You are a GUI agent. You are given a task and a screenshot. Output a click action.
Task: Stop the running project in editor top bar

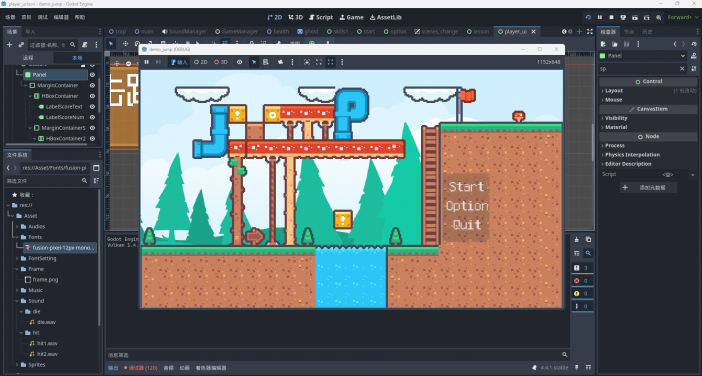point(612,17)
